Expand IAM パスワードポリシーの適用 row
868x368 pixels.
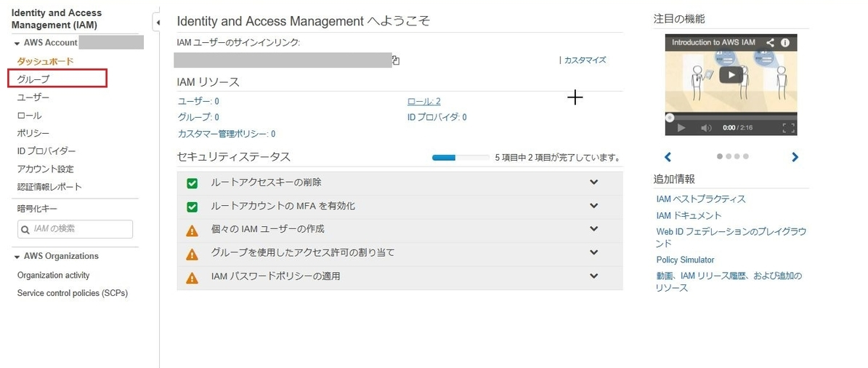pos(594,276)
